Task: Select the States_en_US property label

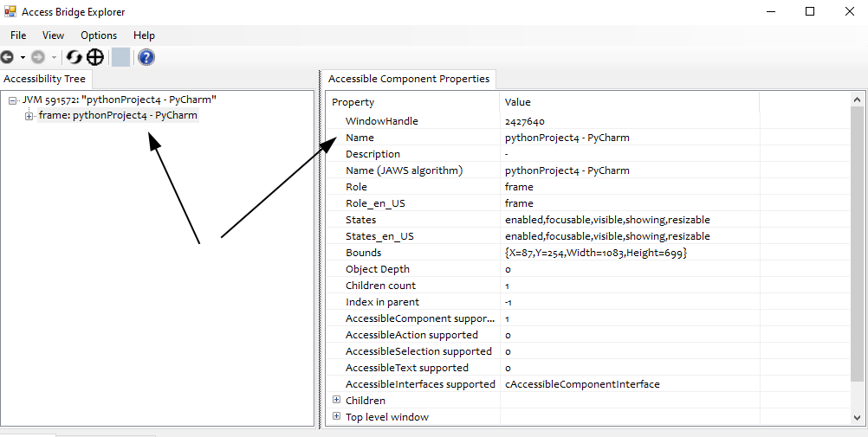Action: 379,236
